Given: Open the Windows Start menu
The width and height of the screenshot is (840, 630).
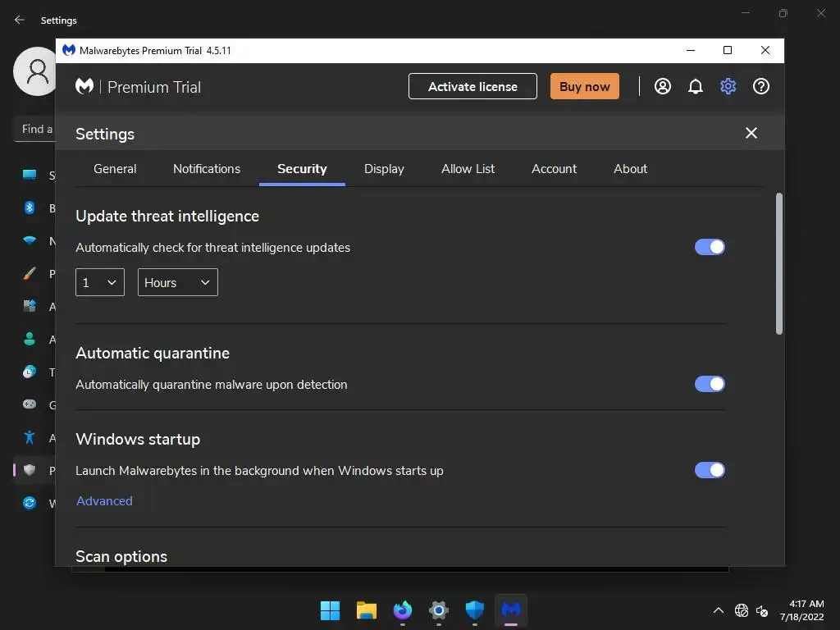Looking at the screenshot, I should click(330, 610).
